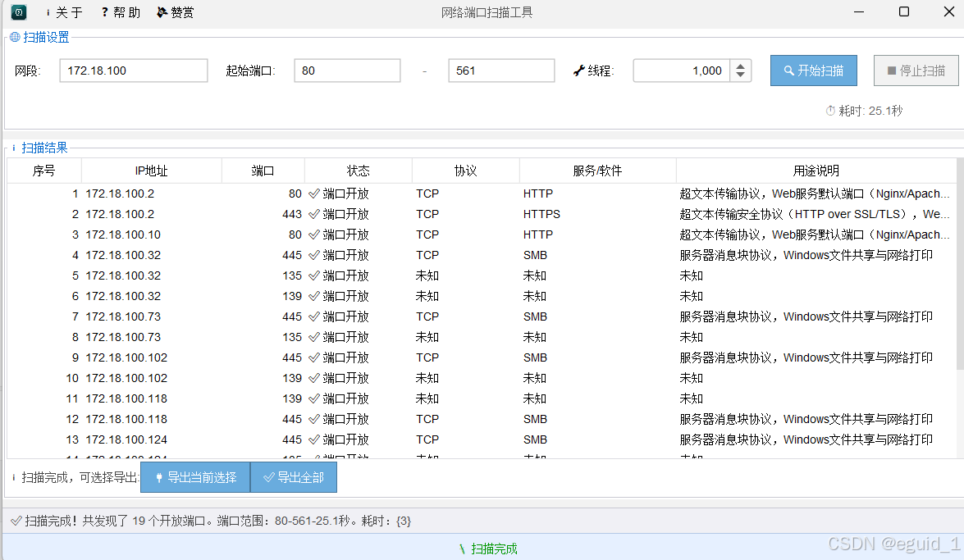964x560 pixels.
Task: Export everything with 导出全部 button
Action: pyautogui.click(x=294, y=478)
